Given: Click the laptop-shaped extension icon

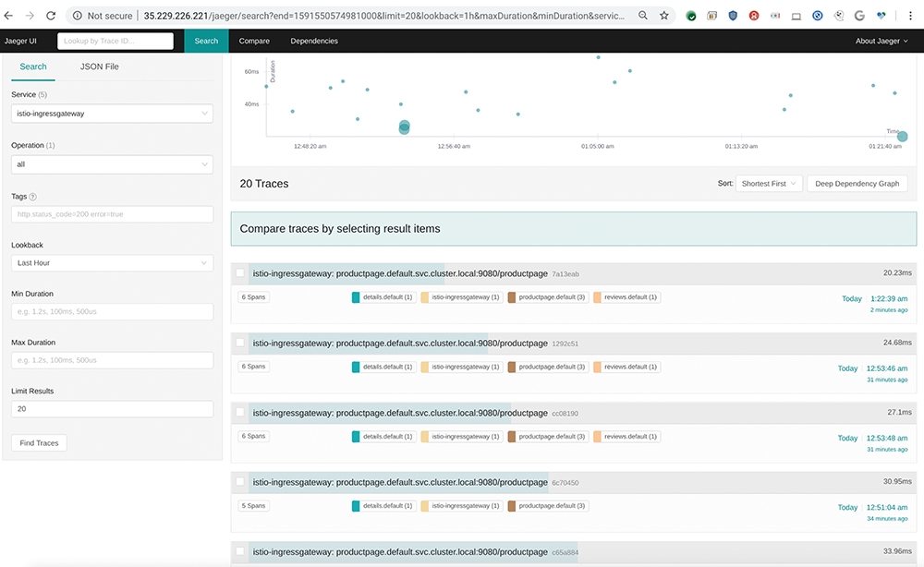Looking at the screenshot, I should pos(796,16).
